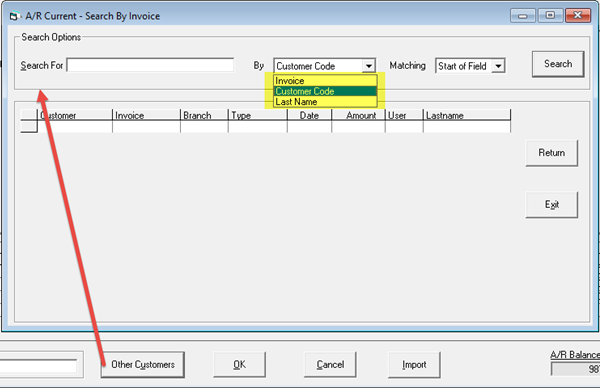Click the Exit button
This screenshot has width=600, height=388.
tap(551, 205)
